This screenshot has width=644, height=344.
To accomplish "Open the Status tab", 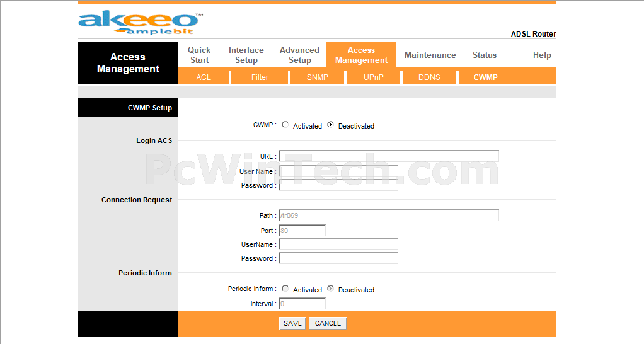I will click(484, 55).
